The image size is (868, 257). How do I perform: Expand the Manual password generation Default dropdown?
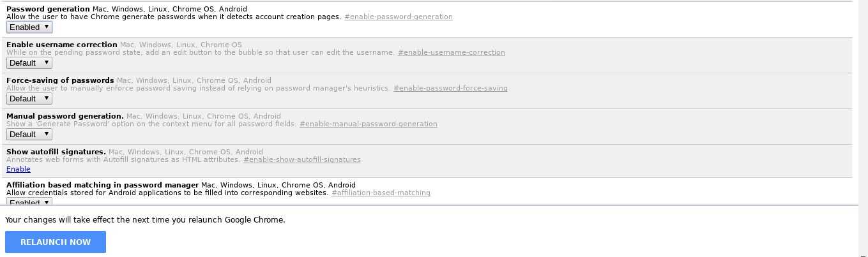coord(29,135)
